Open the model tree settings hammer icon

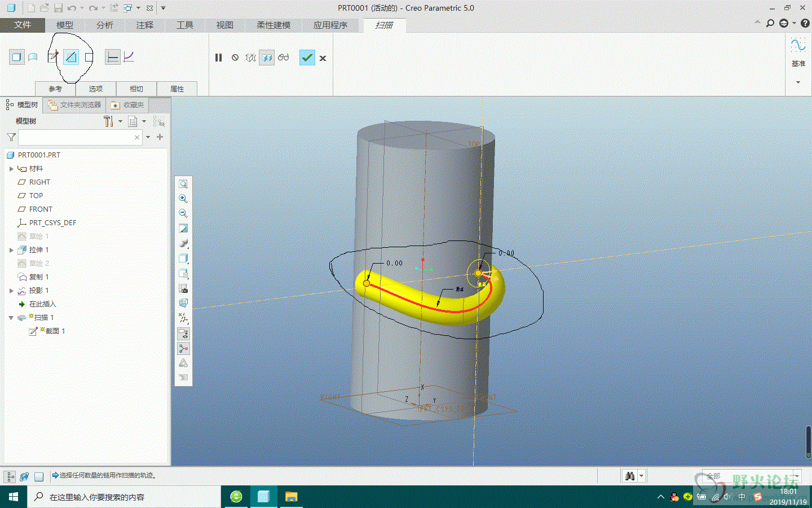coord(109,121)
